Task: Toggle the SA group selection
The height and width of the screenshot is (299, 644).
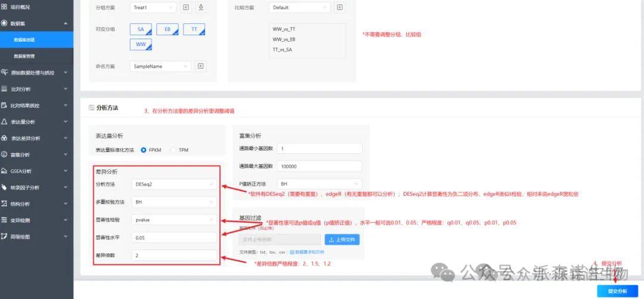Action: pos(141,29)
